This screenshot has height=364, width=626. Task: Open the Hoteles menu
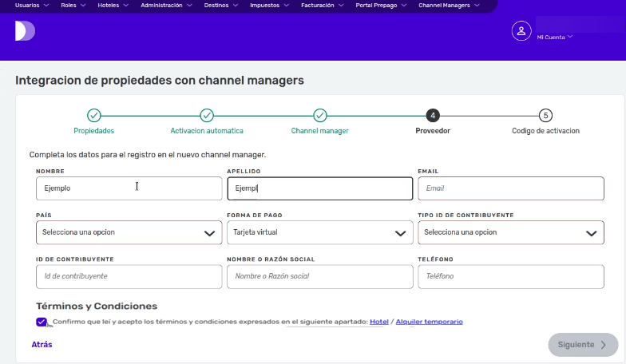pyautogui.click(x=114, y=5)
